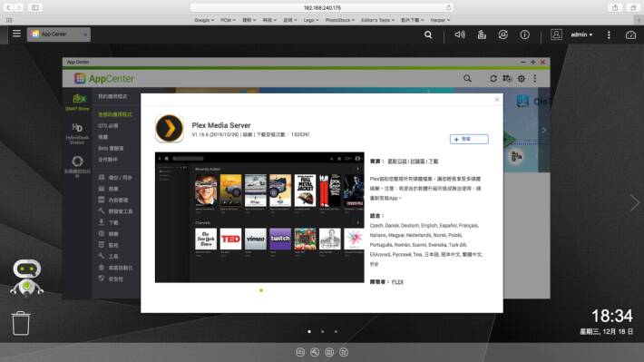Image resolution: width=644 pixels, height=362 pixels.
Task: Open the Google bookmarks dropdown
Action: [204, 20]
